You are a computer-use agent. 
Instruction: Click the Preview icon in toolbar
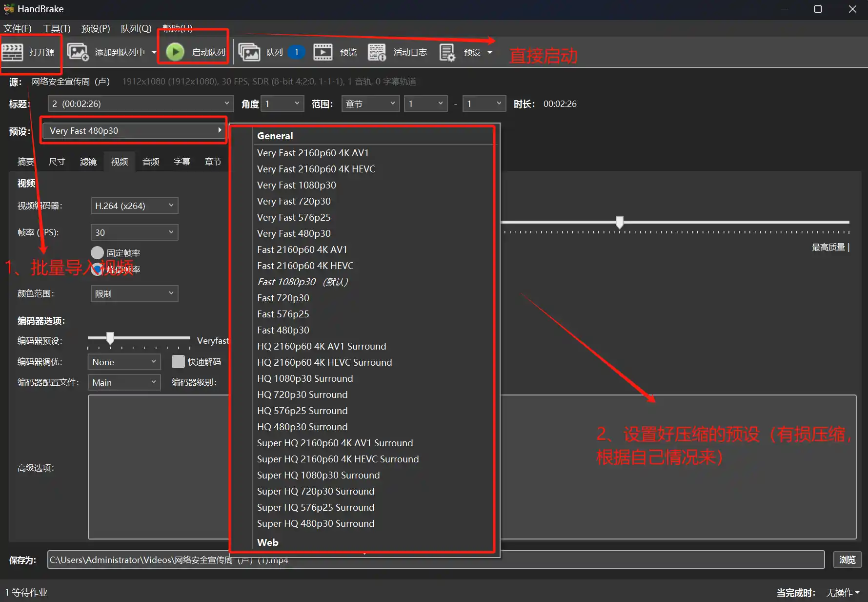tap(323, 52)
